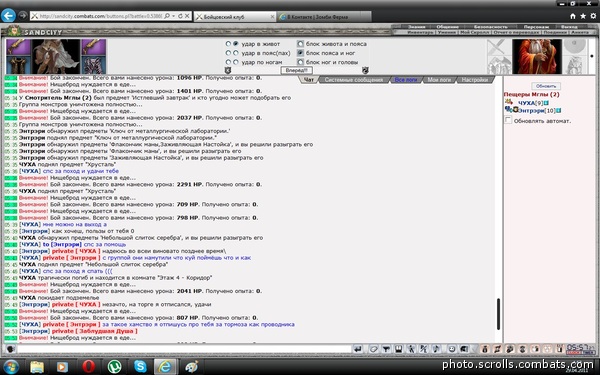Click the music note sound icon
The height and width of the screenshot is (375, 600).
pyautogui.click(x=436, y=349)
